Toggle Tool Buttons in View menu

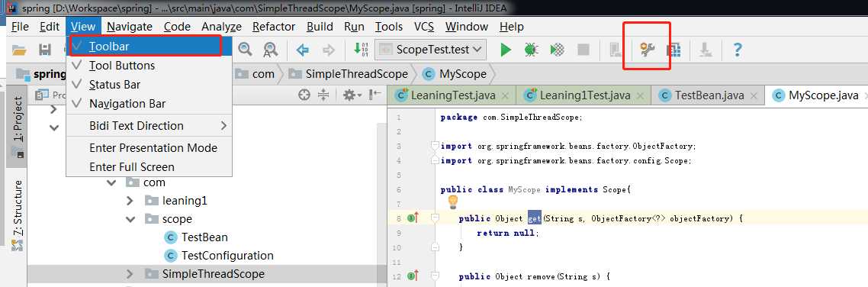[x=149, y=66]
